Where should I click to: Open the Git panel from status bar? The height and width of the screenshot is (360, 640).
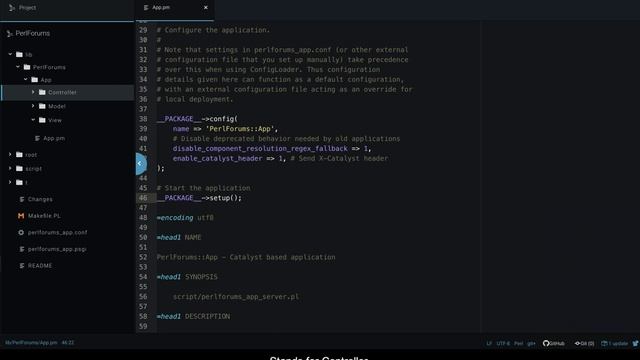(584, 343)
